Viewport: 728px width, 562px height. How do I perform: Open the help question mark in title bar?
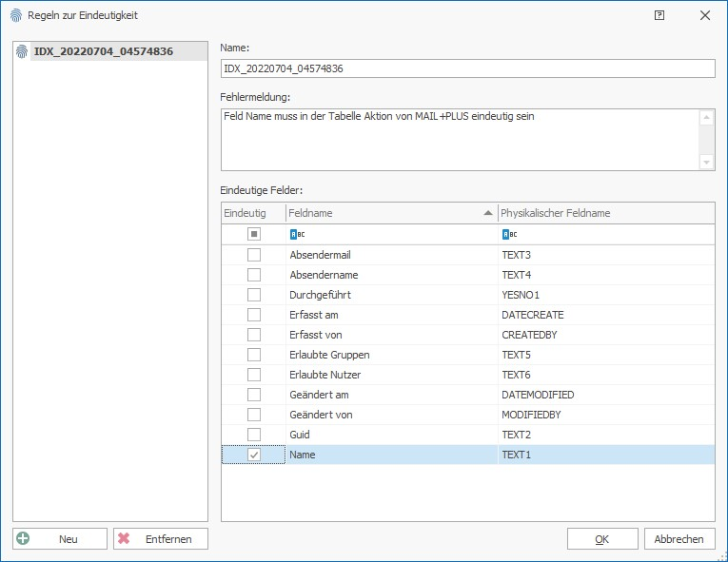coord(659,15)
